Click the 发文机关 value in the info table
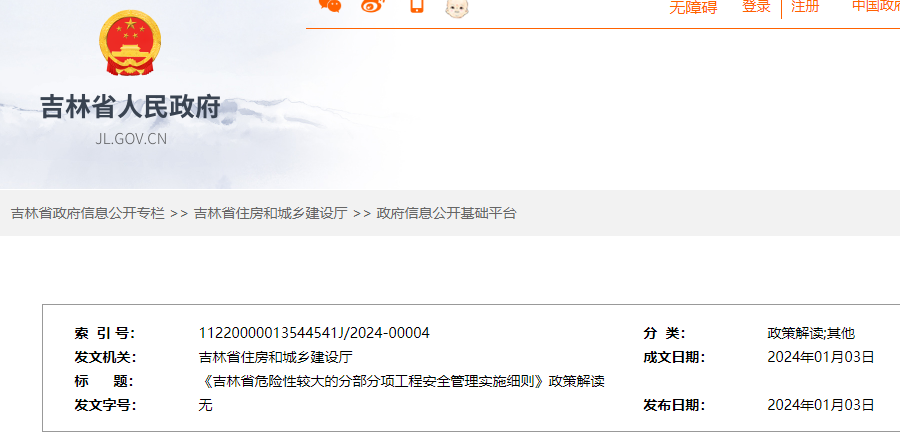The width and height of the screenshot is (900, 440). (x=276, y=357)
